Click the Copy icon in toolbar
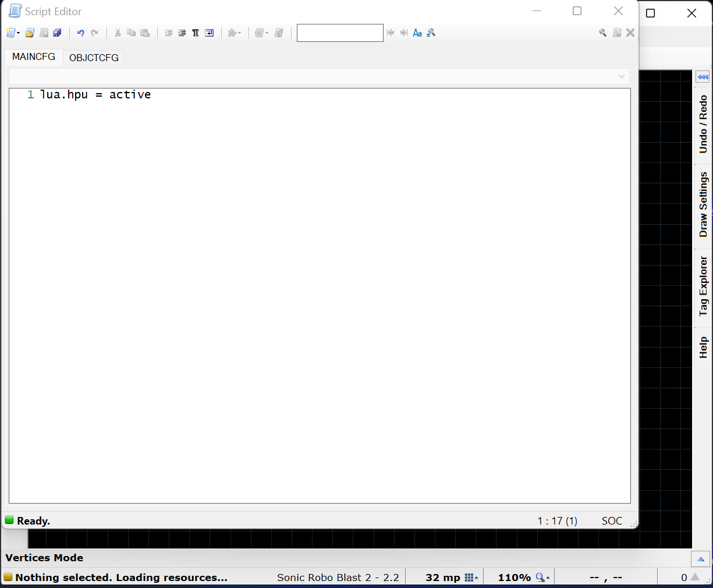713x588 pixels. [131, 33]
